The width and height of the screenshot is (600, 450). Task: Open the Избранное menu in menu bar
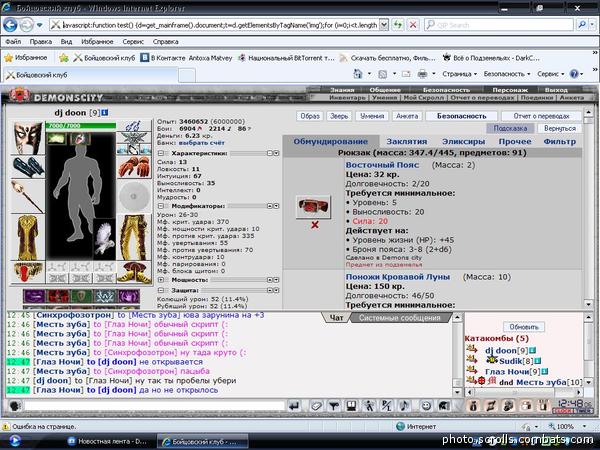[97, 42]
